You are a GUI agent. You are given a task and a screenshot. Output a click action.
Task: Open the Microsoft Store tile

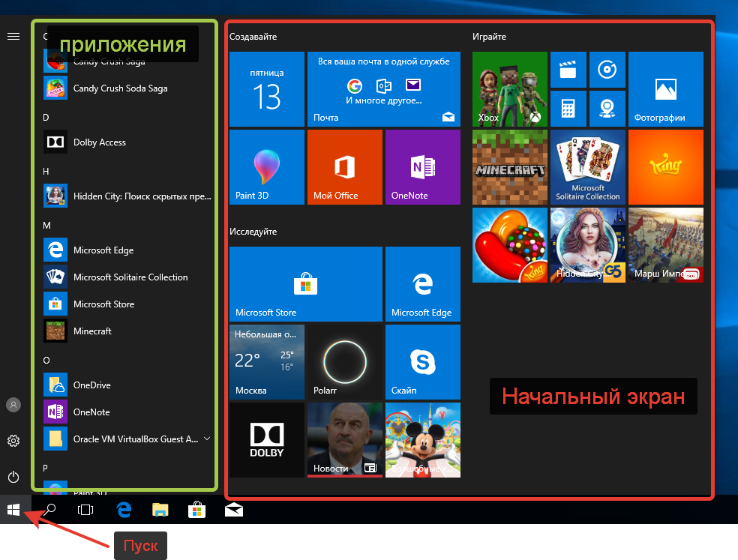[x=306, y=284]
